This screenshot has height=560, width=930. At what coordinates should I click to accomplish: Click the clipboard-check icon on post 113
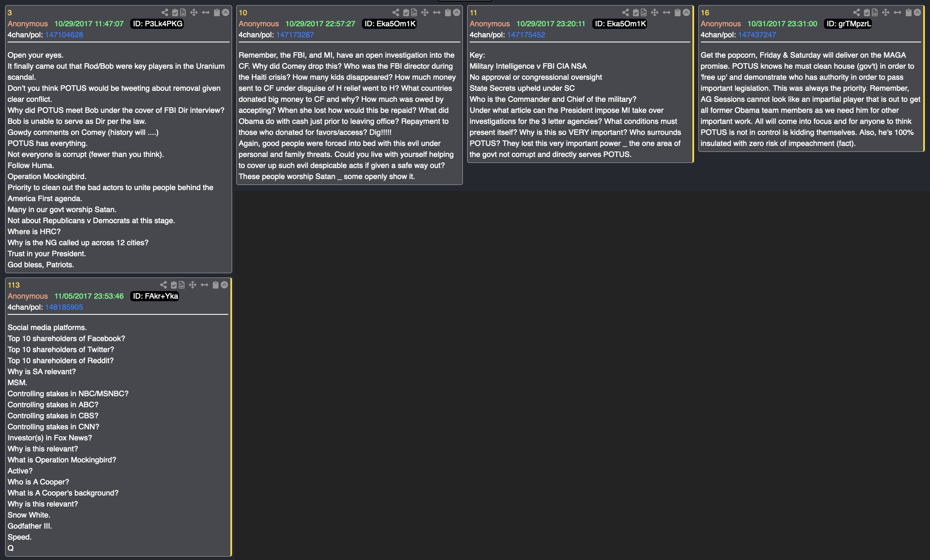pyautogui.click(x=174, y=285)
